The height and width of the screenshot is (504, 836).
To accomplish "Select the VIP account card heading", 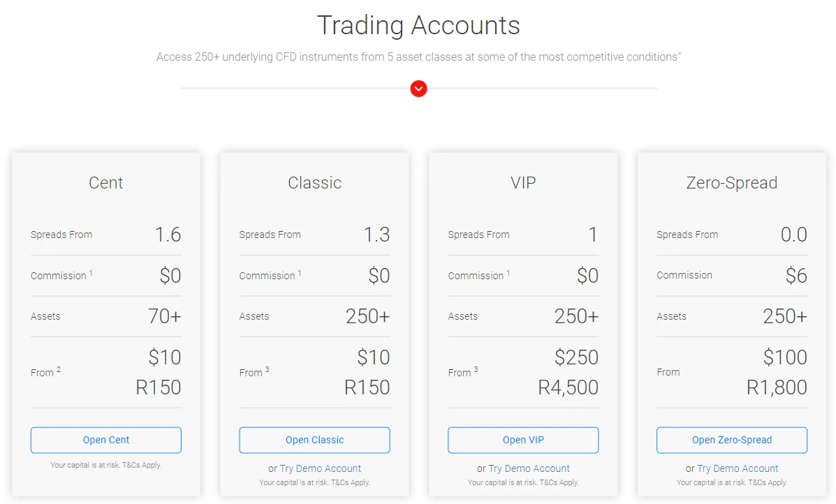I will (x=522, y=183).
